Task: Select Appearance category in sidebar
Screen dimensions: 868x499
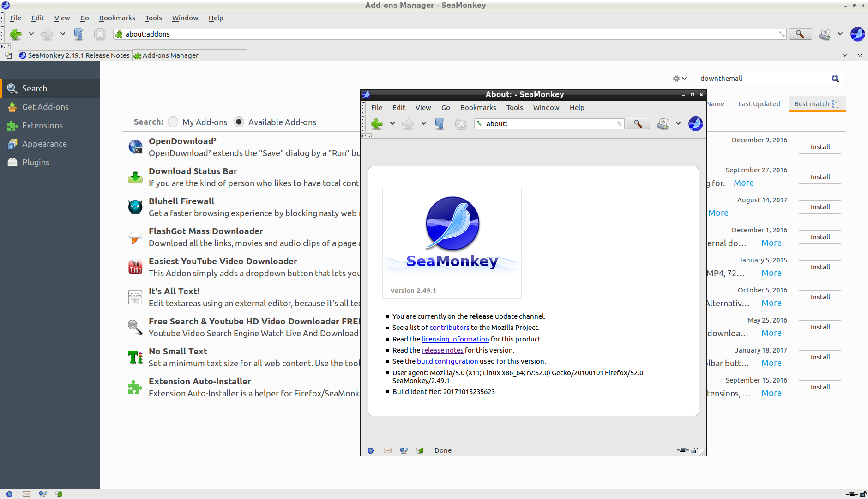Action: click(x=50, y=144)
